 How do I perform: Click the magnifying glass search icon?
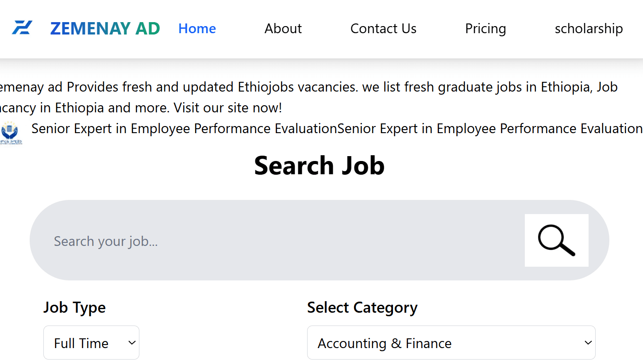(556, 240)
